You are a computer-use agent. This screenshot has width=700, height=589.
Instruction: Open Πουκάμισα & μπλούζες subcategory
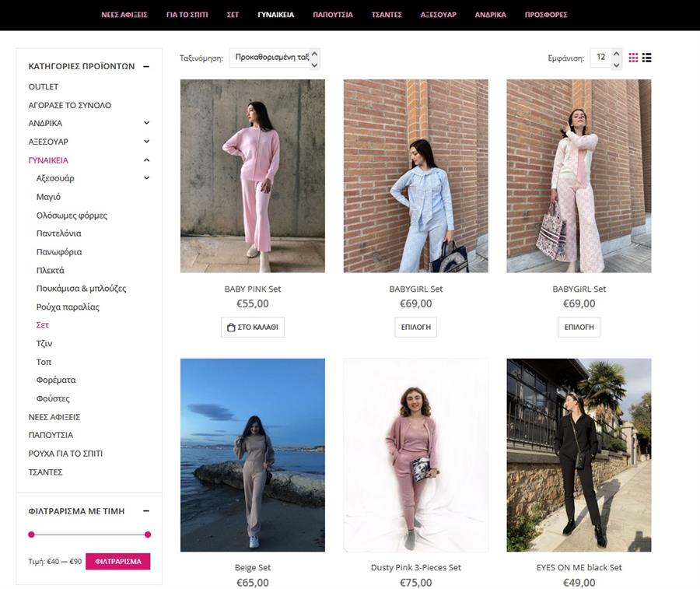[81, 289]
